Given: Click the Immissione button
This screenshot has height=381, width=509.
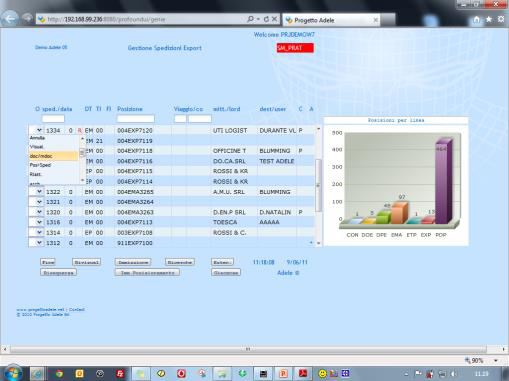Looking at the screenshot, I should pos(133,262).
